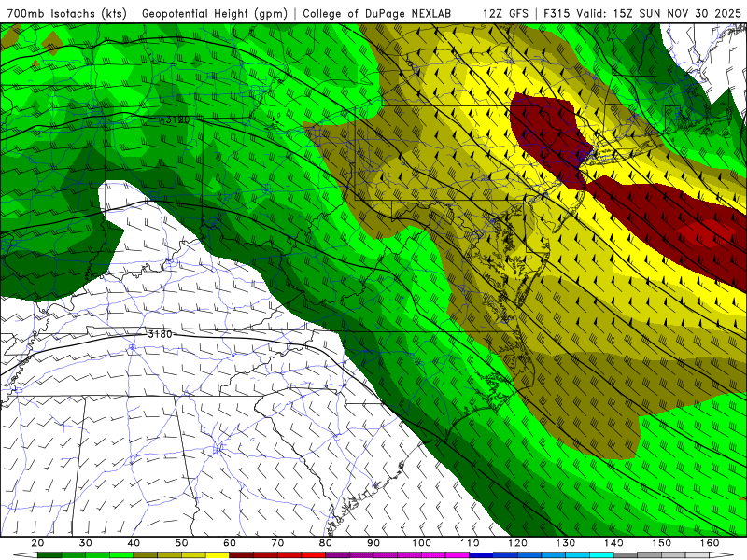This screenshot has height=560, width=747.
Task: Click the 80 value on the color scale
Action: tap(326, 543)
